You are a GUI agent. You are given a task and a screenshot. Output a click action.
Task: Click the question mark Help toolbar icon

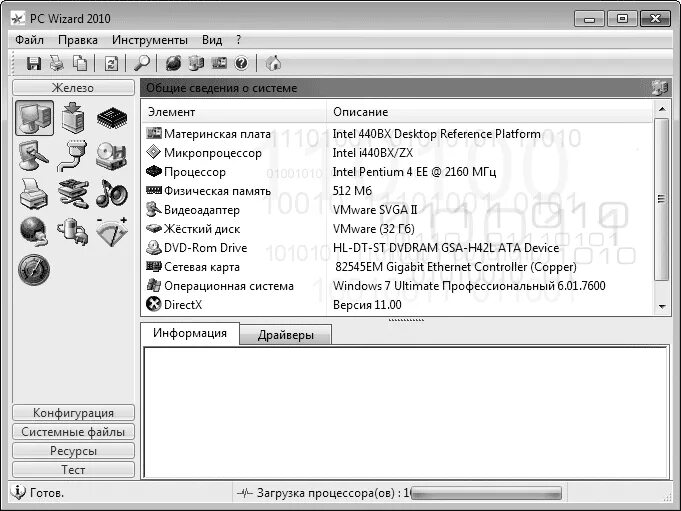[241, 63]
